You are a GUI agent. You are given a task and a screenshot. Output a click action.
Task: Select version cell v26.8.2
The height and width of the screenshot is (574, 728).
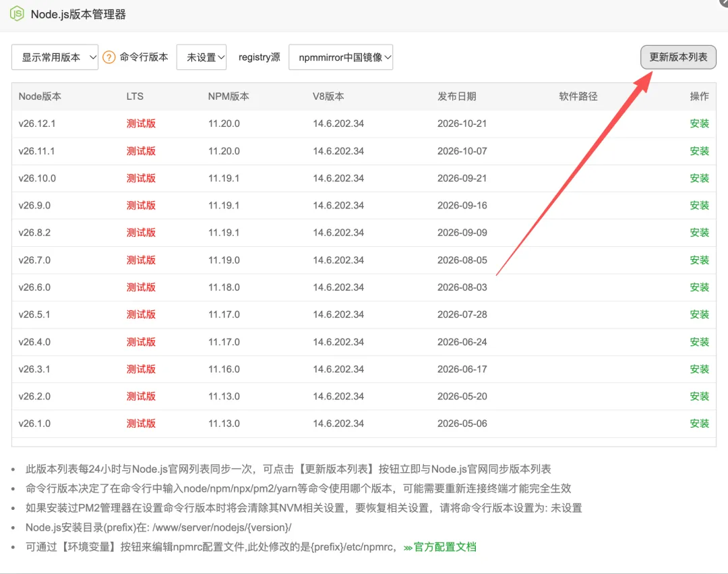(34, 233)
